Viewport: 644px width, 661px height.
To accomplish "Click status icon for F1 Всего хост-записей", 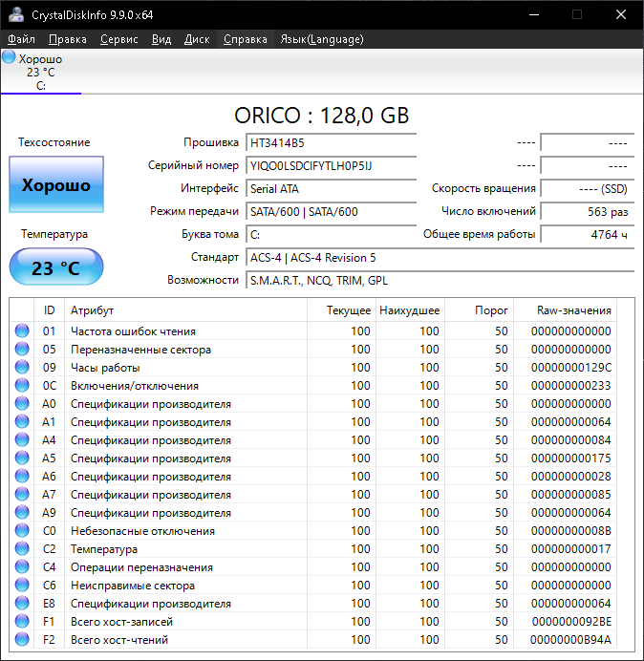I will click(22, 621).
